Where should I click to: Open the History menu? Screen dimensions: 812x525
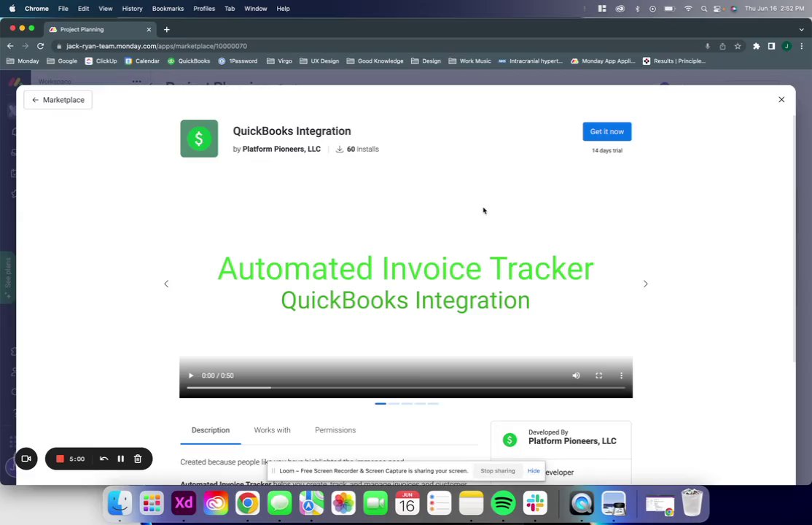click(132, 9)
